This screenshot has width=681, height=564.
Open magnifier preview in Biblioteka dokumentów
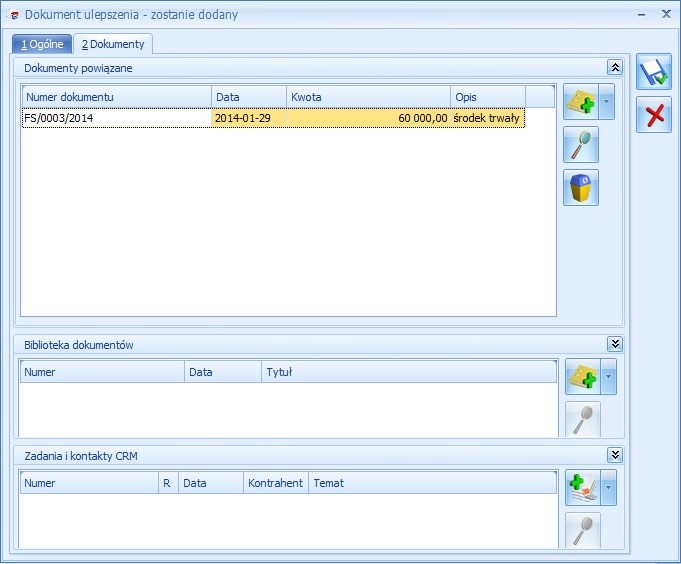pos(582,419)
